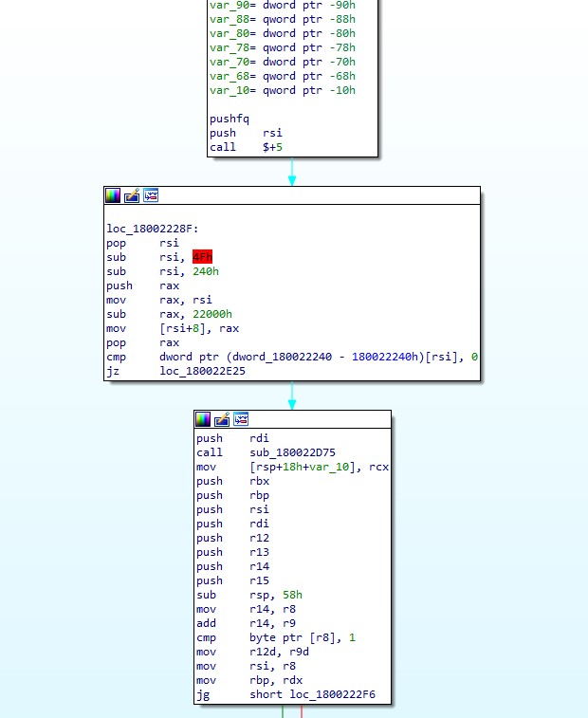Viewport: 588px width, 718px height.
Task: Select 'add r14, r9' instruction
Action: (x=247, y=623)
